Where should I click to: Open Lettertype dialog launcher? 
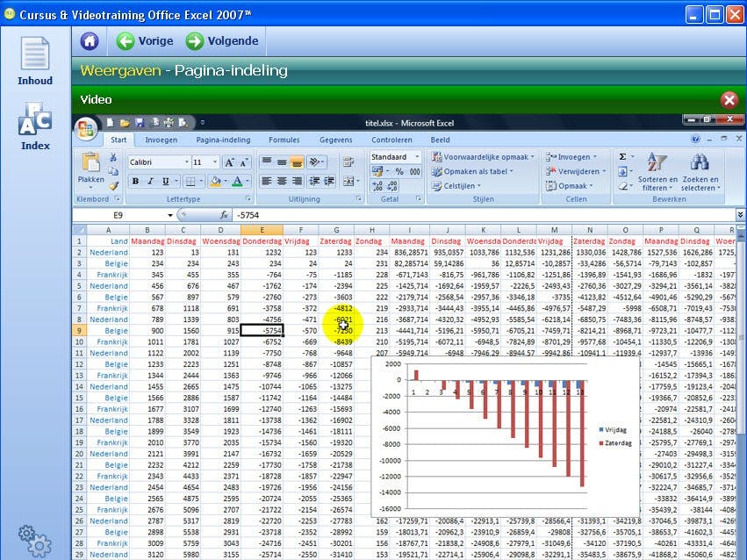pos(248,198)
